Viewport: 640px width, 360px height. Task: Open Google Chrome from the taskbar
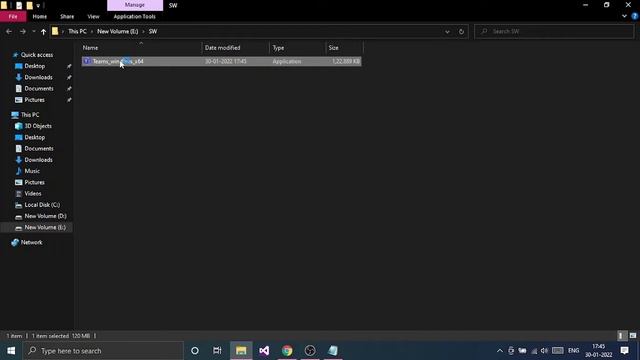point(287,351)
